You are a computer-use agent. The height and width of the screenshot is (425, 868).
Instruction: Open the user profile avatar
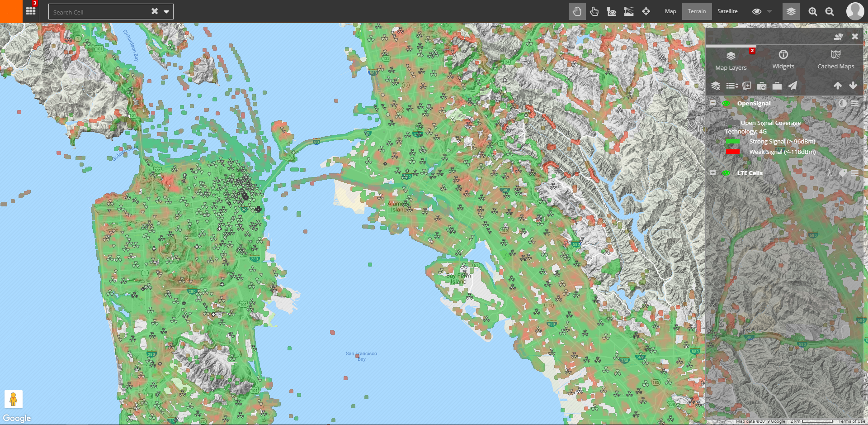[855, 11]
